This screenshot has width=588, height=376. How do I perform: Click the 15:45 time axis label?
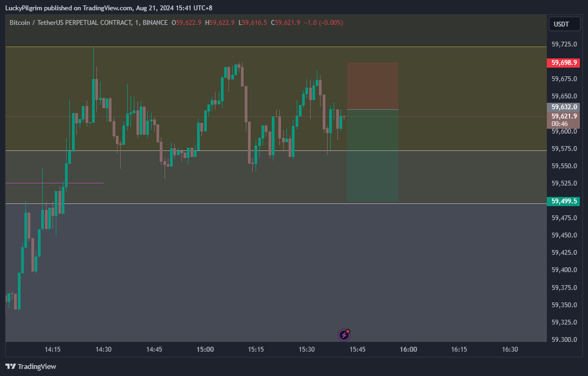357,349
